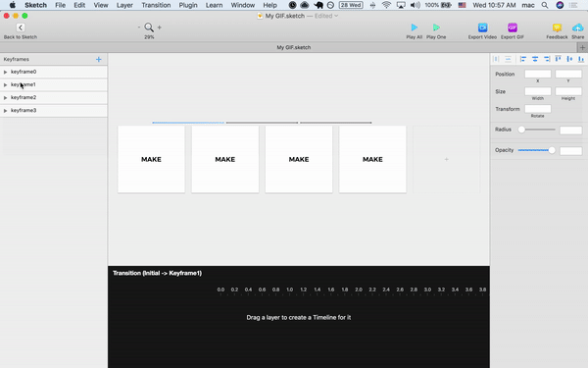Click the magnifying glass zoom icon
The width and height of the screenshot is (588, 368).
149,27
